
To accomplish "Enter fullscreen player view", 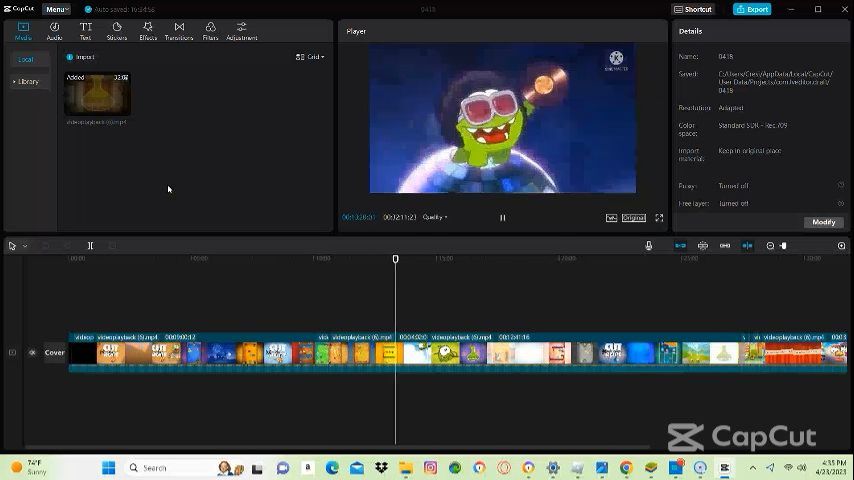I will coord(659,217).
